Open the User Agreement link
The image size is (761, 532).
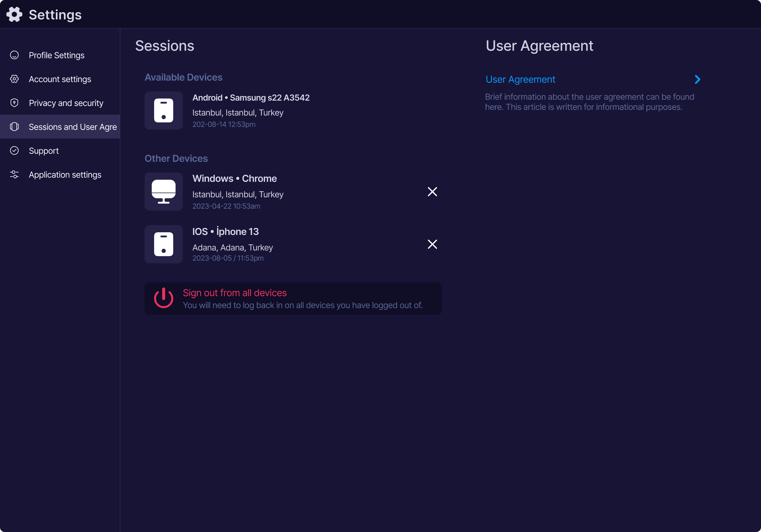[520, 79]
